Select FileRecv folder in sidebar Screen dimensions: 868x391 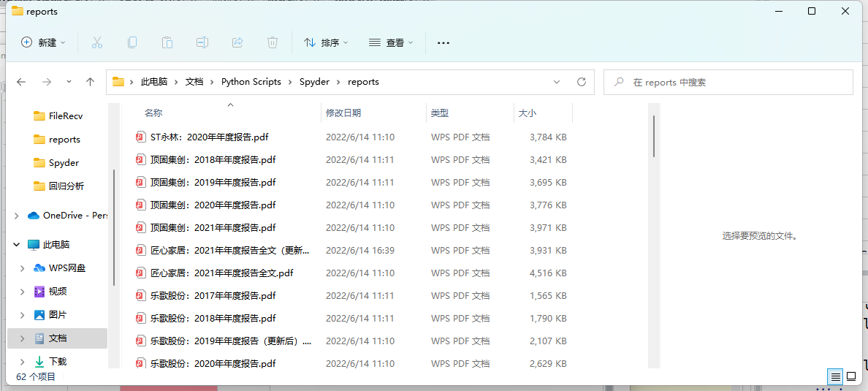coord(58,115)
